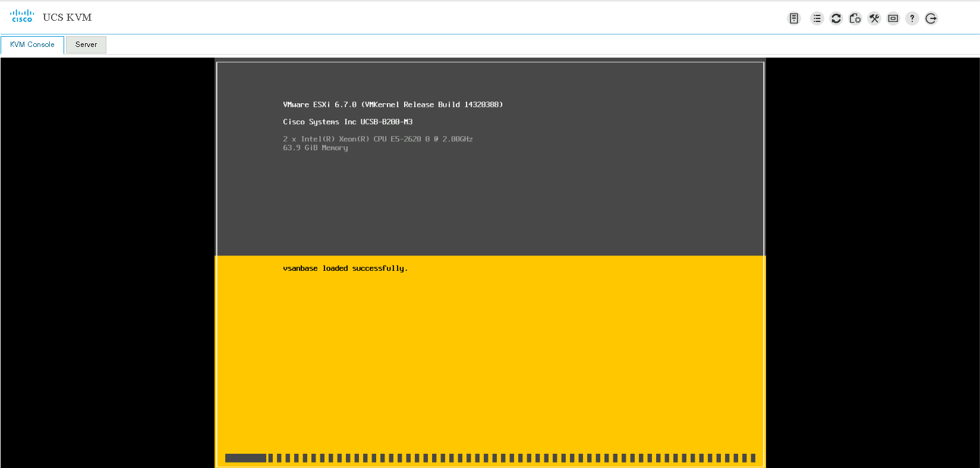This screenshot has width=980, height=468.
Task: Click the UCS KVM title text
Action: coord(67,17)
